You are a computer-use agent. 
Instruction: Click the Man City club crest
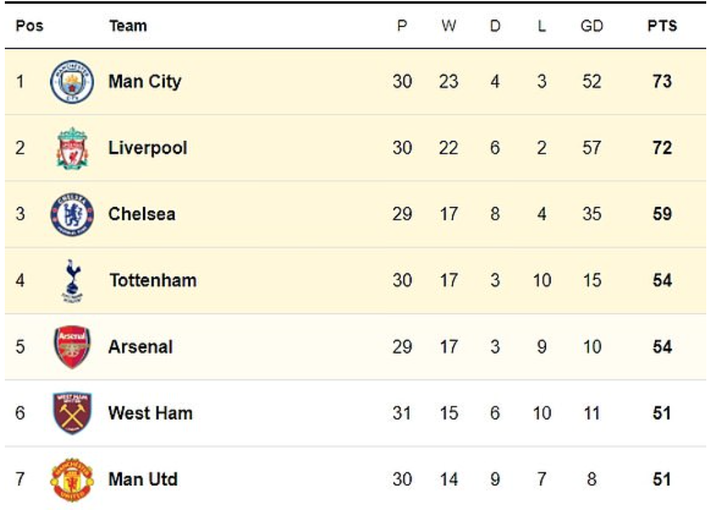pyautogui.click(x=71, y=81)
